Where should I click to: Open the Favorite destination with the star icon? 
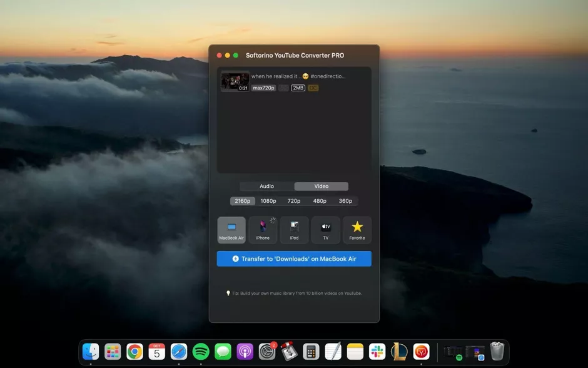click(x=357, y=230)
